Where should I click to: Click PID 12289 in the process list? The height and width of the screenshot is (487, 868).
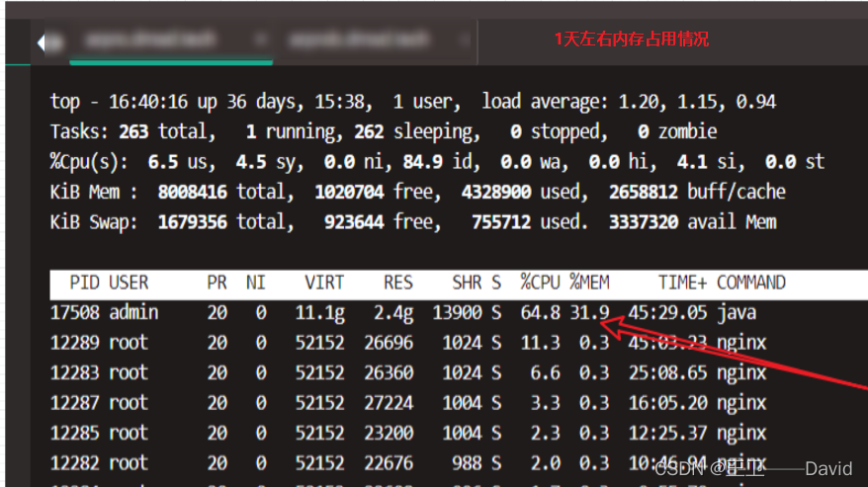74,343
